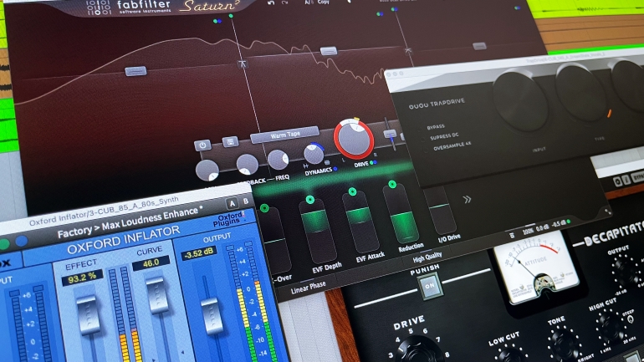Click the Curve 46.0 value field
The width and height of the screenshot is (644, 362).
click(151, 263)
